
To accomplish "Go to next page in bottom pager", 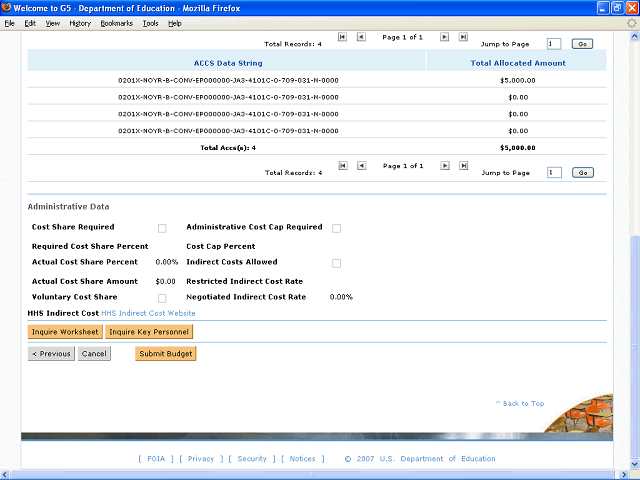I will 445,166.
